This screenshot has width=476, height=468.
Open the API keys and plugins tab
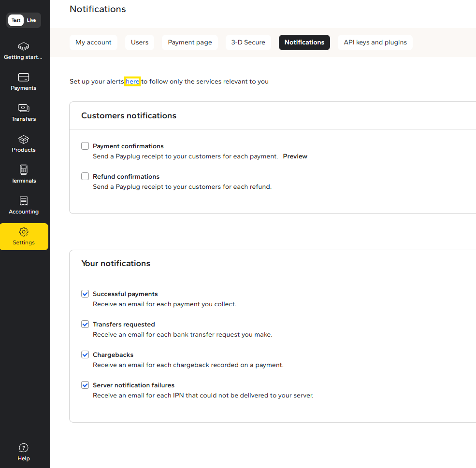pos(375,43)
